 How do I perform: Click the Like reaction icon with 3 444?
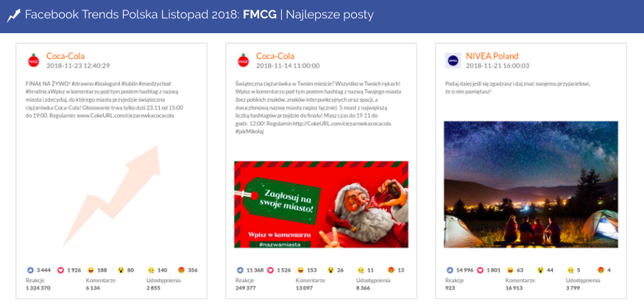30,270
